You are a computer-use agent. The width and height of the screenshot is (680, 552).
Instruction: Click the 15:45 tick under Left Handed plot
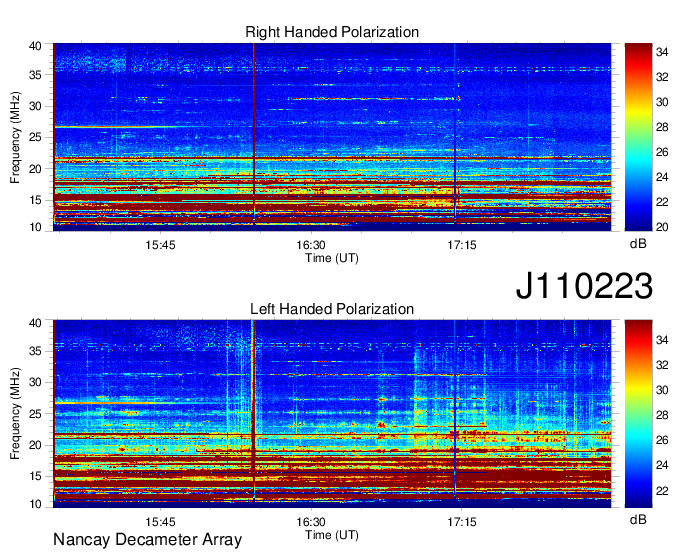(x=160, y=522)
